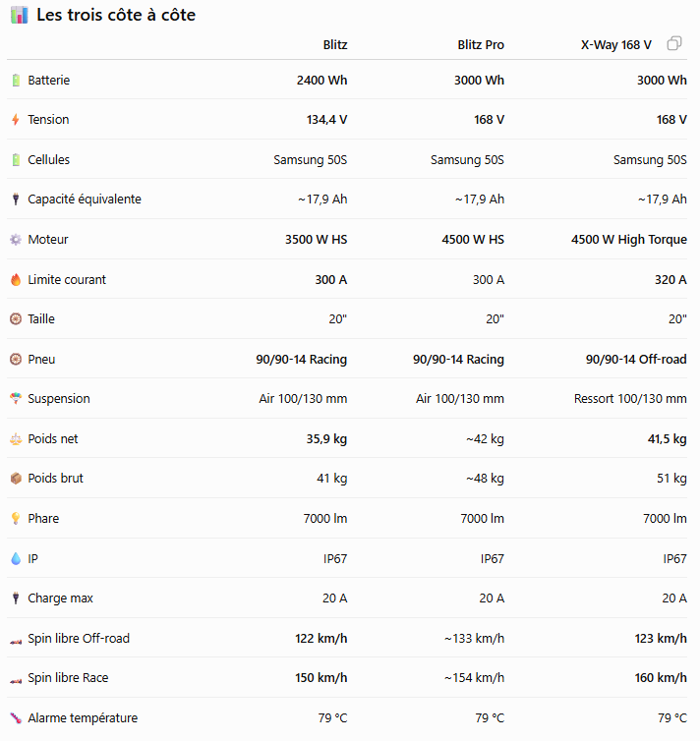Click the plug icon beside Charge max
700x741 pixels.
[16, 598]
